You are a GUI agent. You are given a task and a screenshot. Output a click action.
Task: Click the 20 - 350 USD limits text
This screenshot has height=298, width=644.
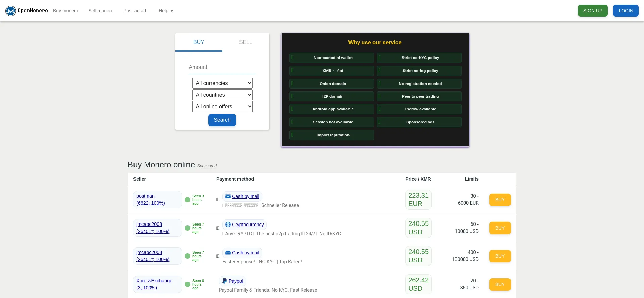pyautogui.click(x=469, y=284)
